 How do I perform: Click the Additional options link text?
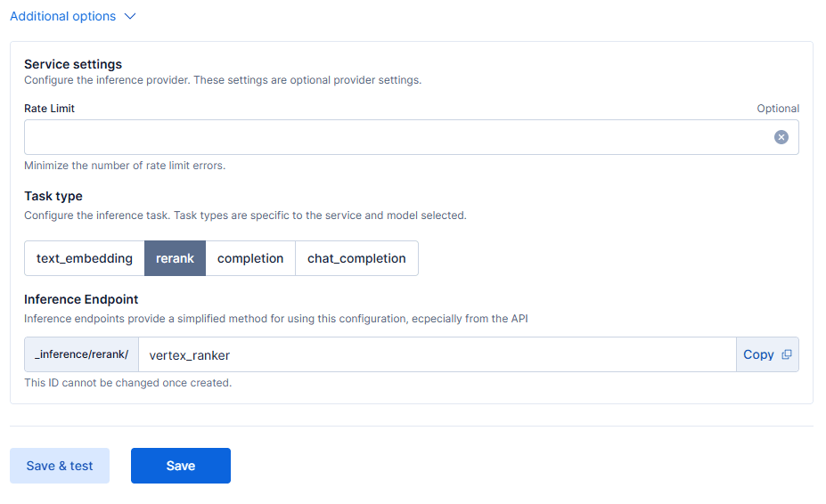[x=62, y=16]
